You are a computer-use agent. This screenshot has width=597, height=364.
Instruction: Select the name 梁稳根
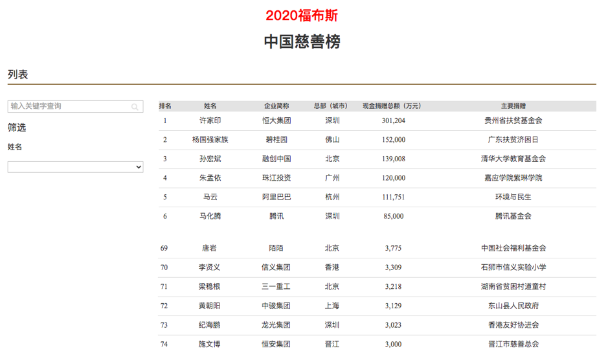click(x=209, y=286)
